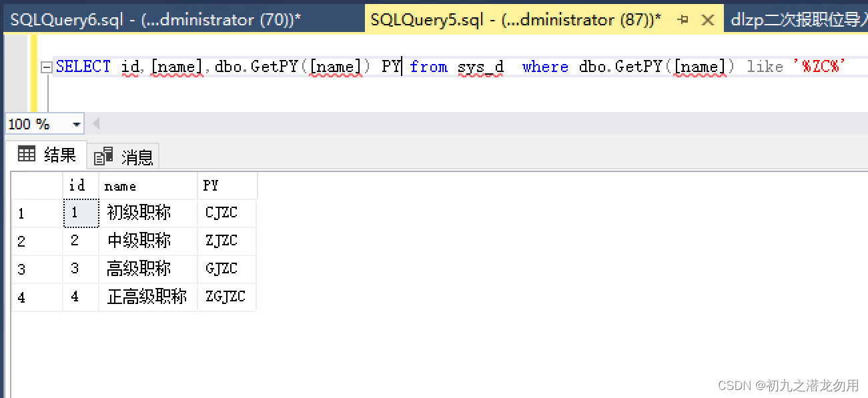868x398 pixels.
Task: Select row header 3
Action: (x=37, y=269)
